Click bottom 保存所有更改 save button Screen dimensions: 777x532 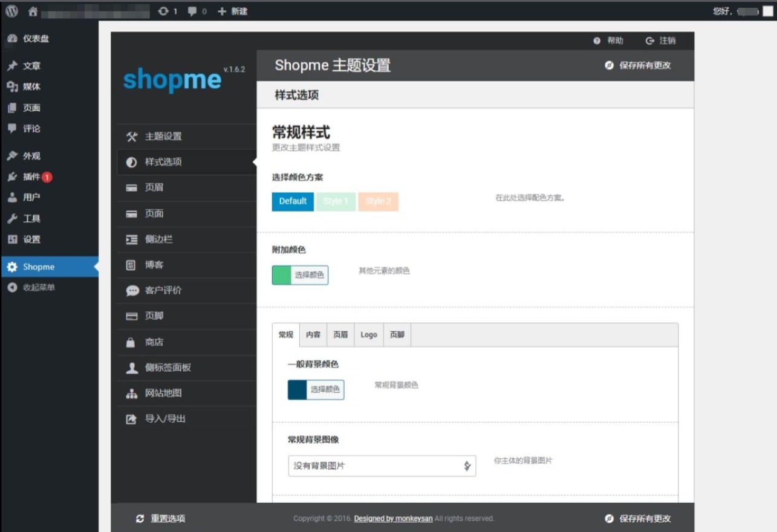click(638, 518)
